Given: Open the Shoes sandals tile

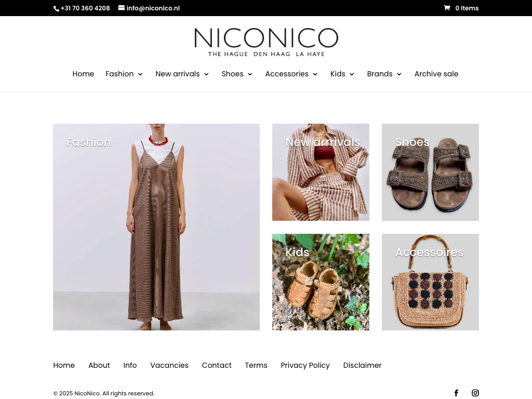Looking at the screenshot, I should click(x=430, y=172).
